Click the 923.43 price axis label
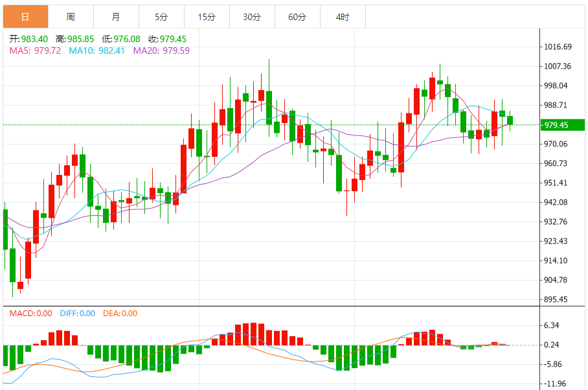The image size is (588, 390). (x=556, y=241)
